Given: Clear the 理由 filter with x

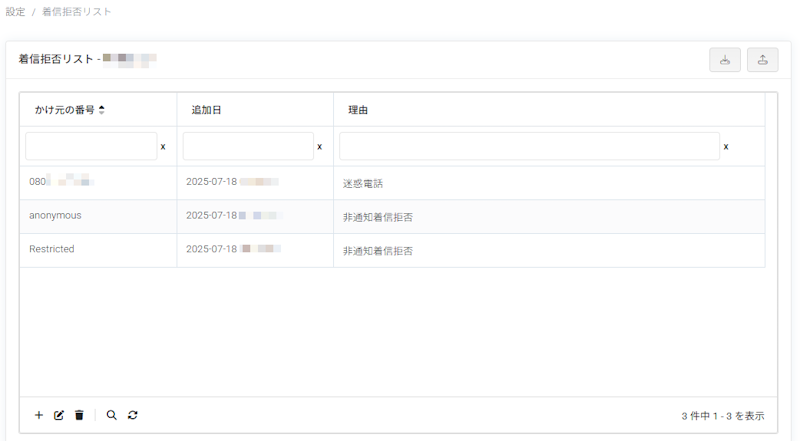Looking at the screenshot, I should coord(726,147).
